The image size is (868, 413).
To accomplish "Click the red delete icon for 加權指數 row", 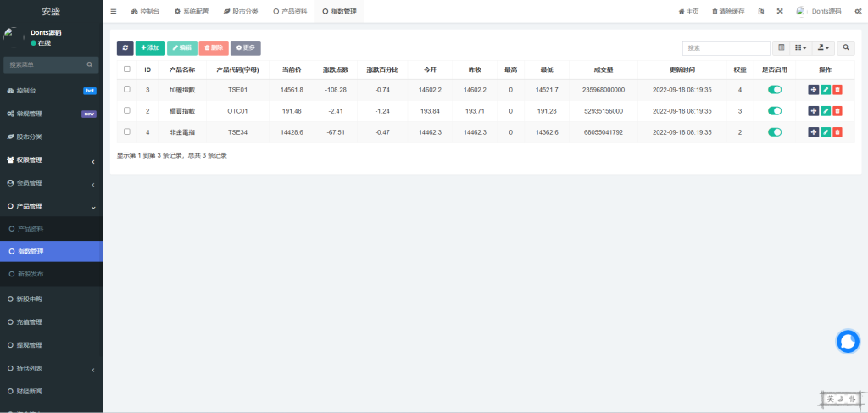I will pyautogui.click(x=837, y=89).
